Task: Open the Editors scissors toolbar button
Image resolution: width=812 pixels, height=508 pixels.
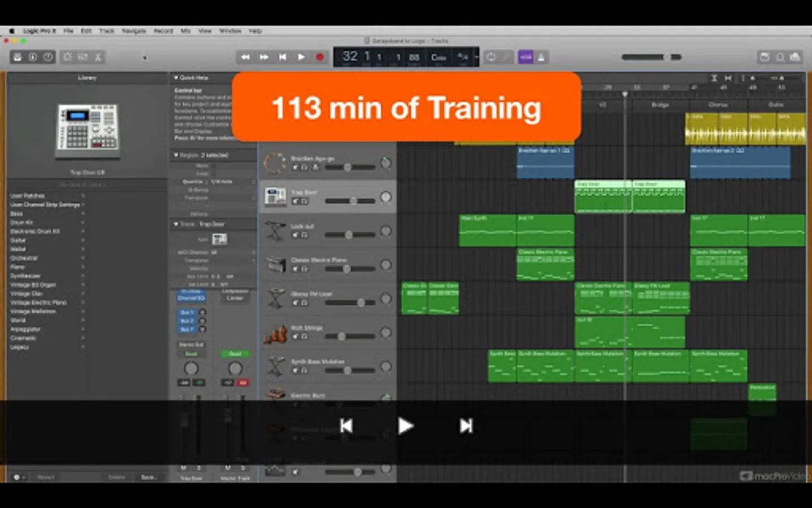Action: [x=98, y=57]
